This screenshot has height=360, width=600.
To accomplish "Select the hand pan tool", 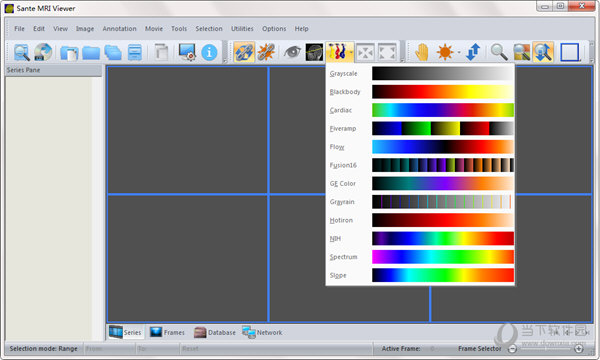I will (422, 52).
